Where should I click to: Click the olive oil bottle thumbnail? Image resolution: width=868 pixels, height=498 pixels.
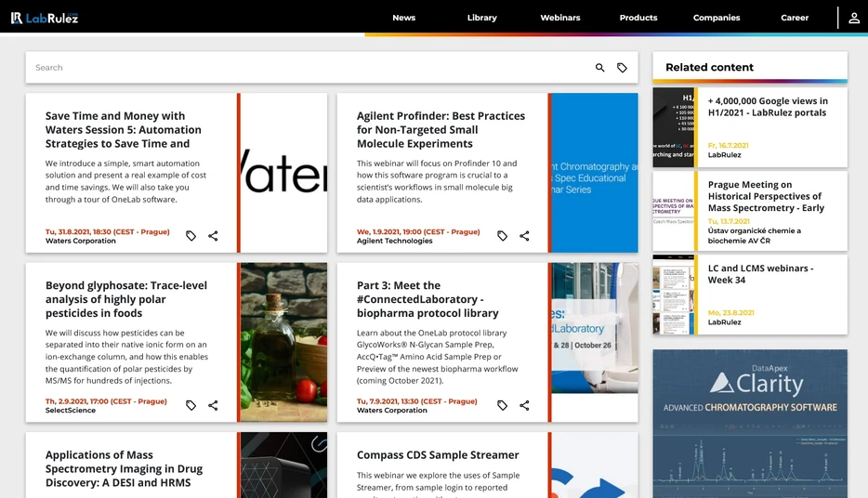[284, 342]
